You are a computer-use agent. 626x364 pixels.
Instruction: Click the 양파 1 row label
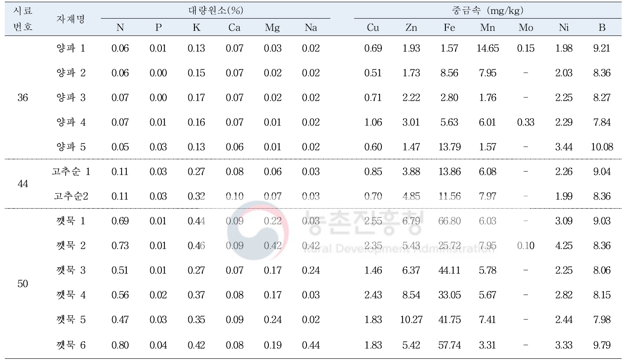71,48
